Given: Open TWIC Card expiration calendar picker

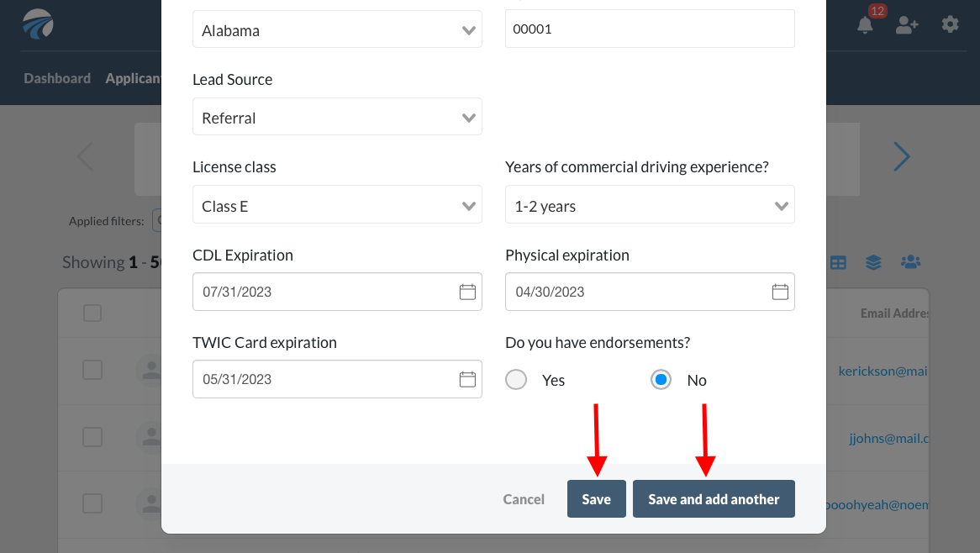Looking at the screenshot, I should (467, 380).
